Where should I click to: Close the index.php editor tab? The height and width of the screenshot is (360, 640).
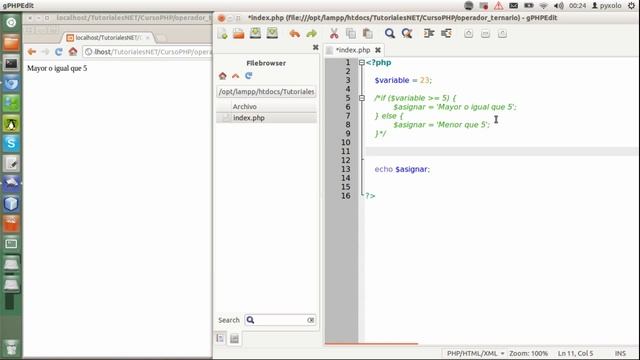[x=378, y=50]
